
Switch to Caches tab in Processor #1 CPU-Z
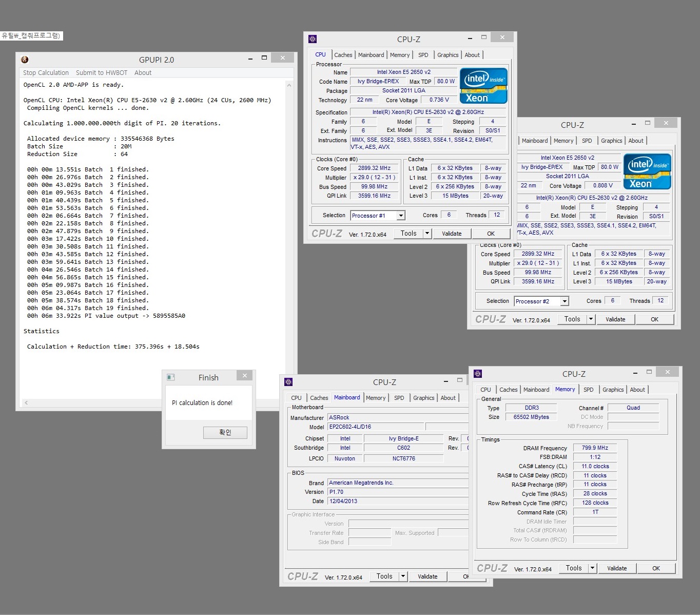click(x=343, y=55)
